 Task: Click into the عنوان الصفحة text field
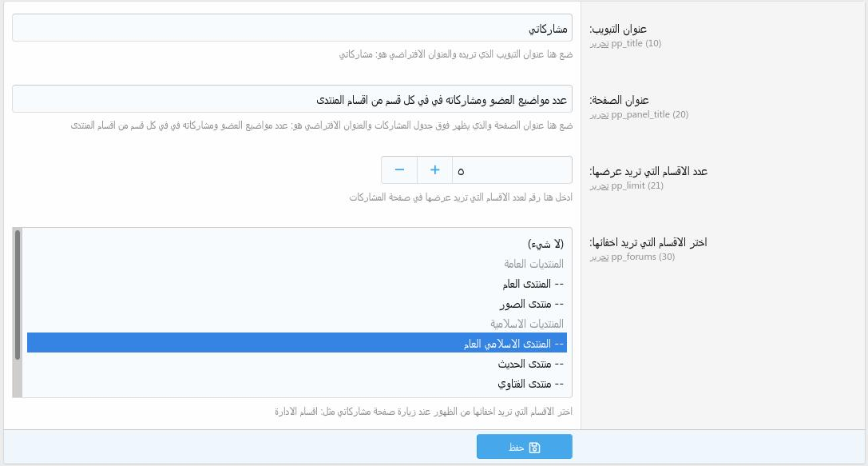click(x=292, y=100)
